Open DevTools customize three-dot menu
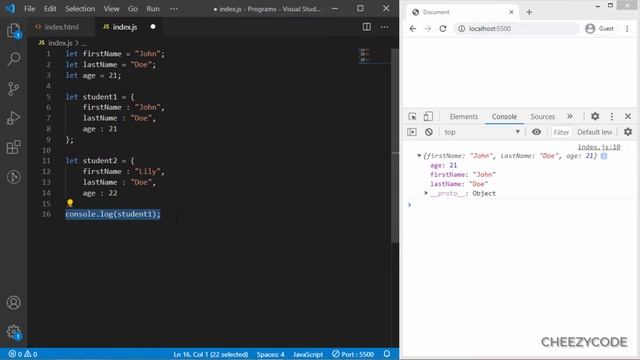640x360 pixels. click(611, 116)
